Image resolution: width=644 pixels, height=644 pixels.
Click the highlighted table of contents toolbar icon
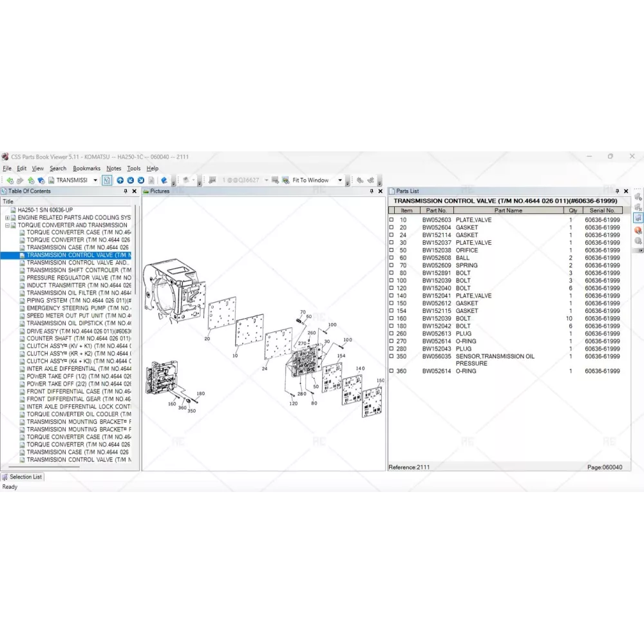coord(107,180)
